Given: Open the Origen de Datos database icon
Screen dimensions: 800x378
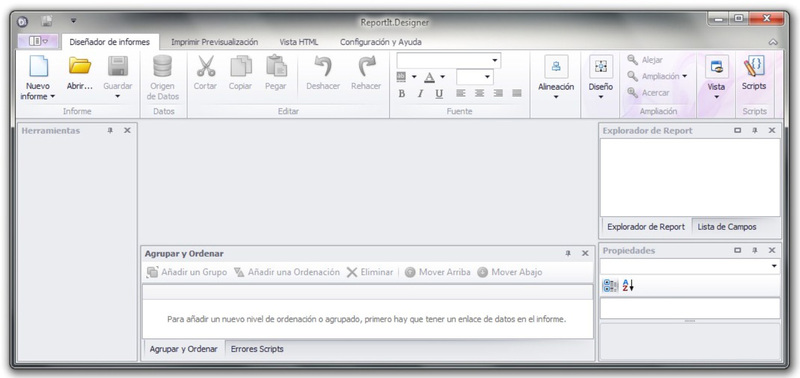Looking at the screenshot, I should point(162,66).
